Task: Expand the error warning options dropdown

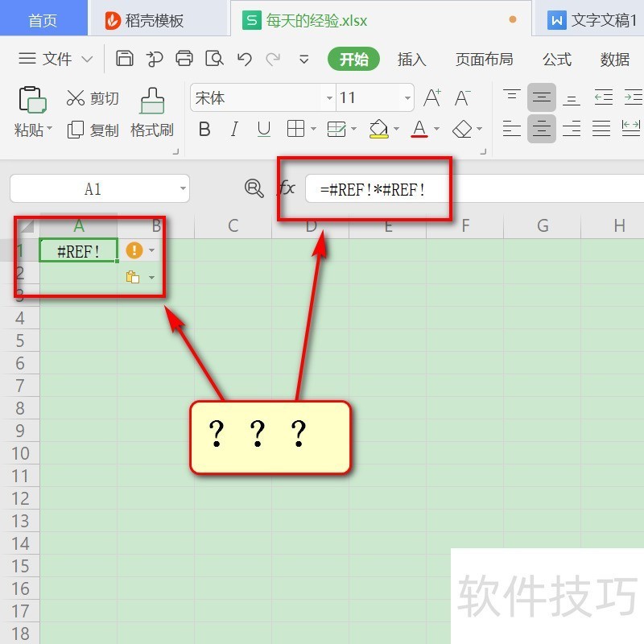Action: [x=151, y=250]
